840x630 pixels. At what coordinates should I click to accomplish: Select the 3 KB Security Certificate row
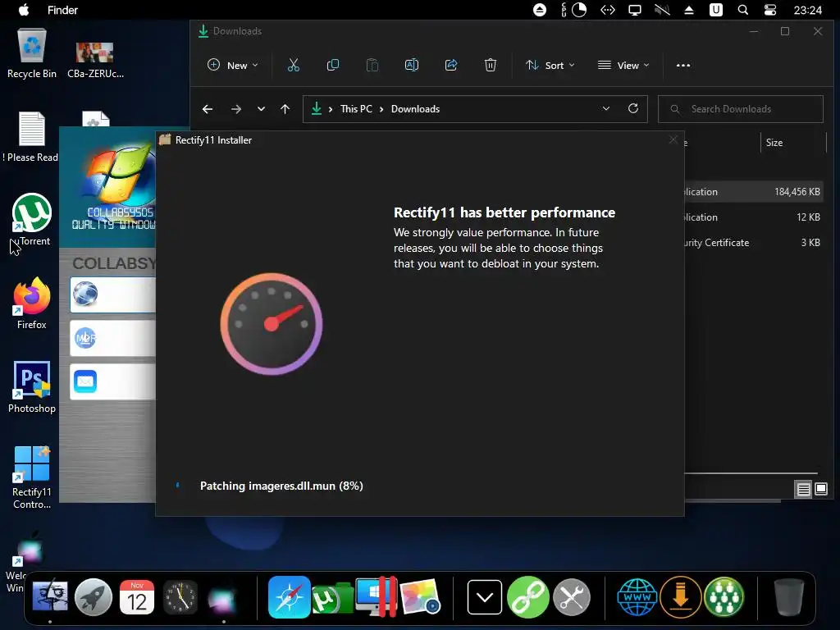754,243
